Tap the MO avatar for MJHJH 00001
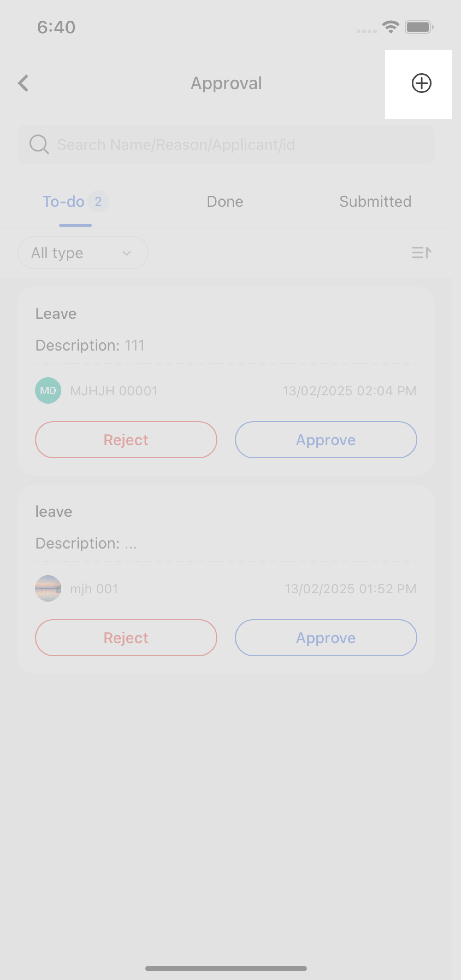The width and height of the screenshot is (461, 980). pyautogui.click(x=48, y=391)
